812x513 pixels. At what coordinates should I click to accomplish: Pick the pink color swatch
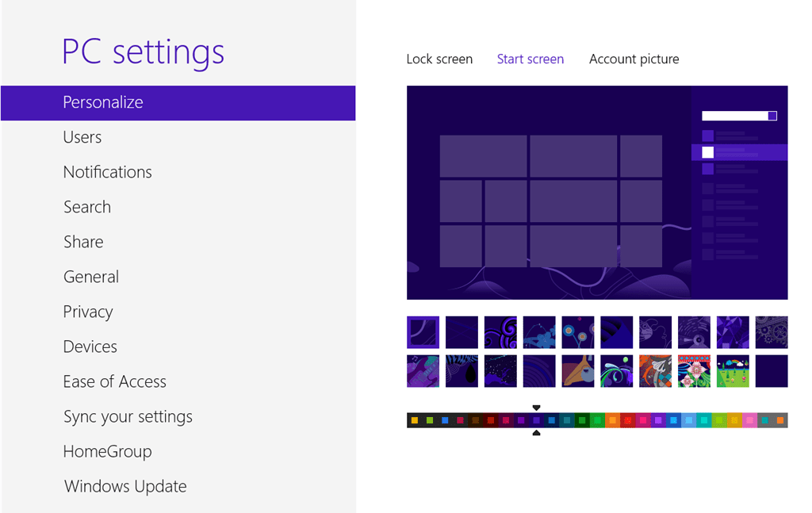[x=748, y=420]
